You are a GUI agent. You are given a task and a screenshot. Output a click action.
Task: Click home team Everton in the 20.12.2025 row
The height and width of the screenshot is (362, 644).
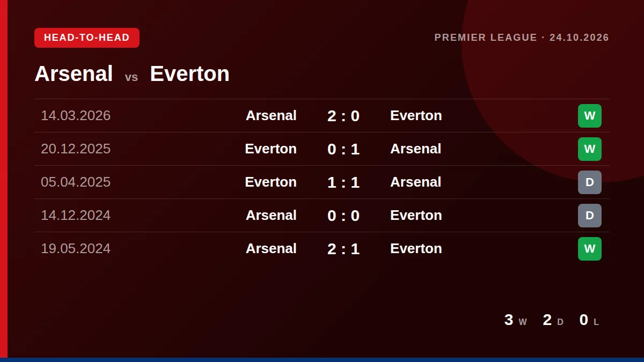tap(270, 149)
